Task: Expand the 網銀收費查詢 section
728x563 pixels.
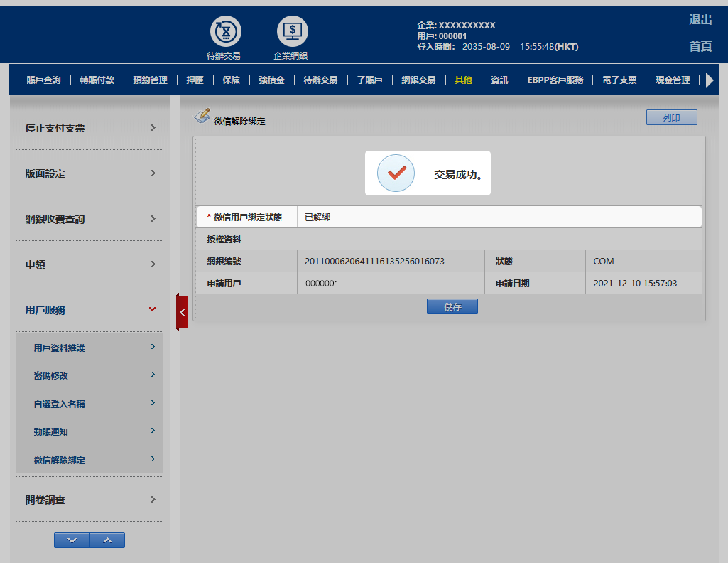Action: (89, 219)
